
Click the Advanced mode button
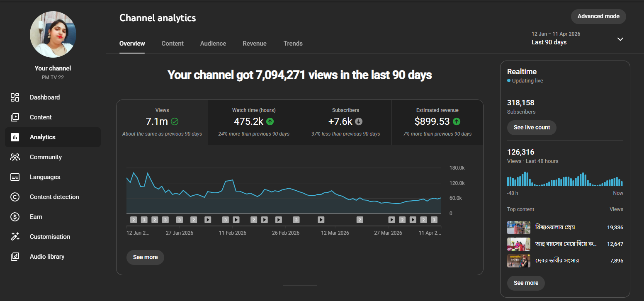click(598, 17)
